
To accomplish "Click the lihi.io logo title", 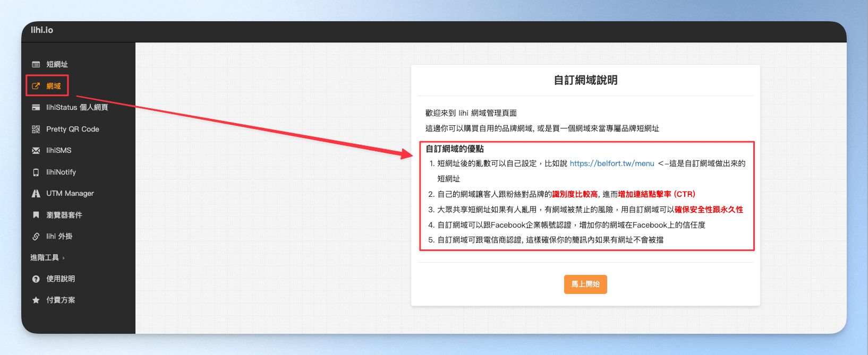I will pos(42,30).
